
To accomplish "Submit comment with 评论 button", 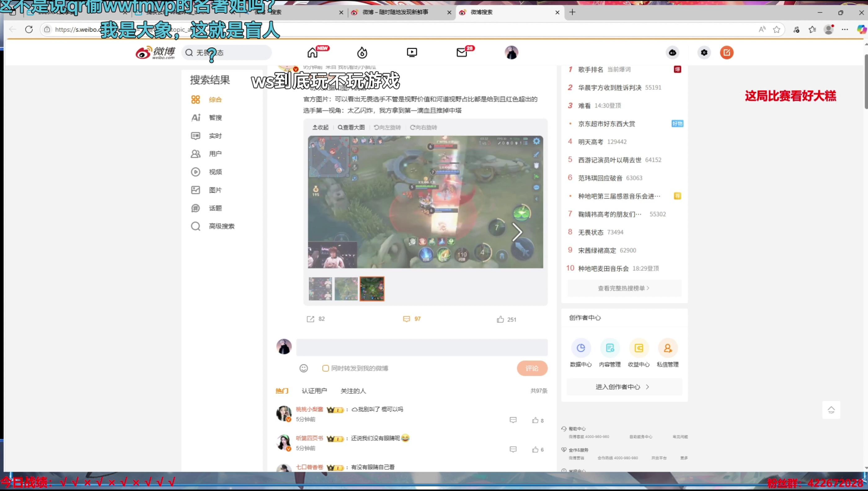I will click(532, 368).
